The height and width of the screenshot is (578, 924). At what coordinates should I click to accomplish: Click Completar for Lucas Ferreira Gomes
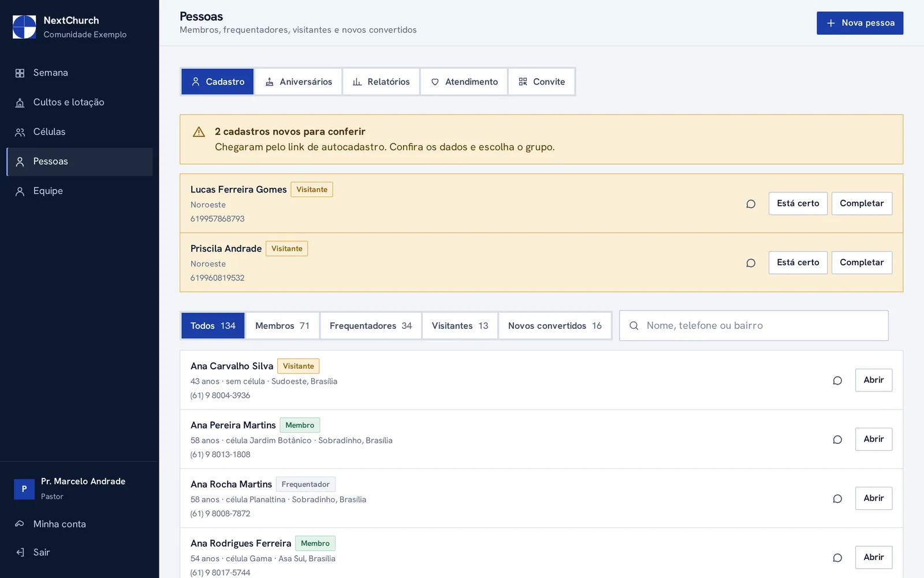pos(862,203)
